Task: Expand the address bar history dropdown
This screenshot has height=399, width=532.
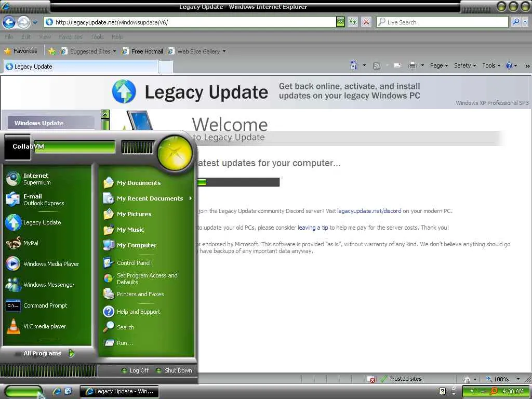Action: (340, 22)
